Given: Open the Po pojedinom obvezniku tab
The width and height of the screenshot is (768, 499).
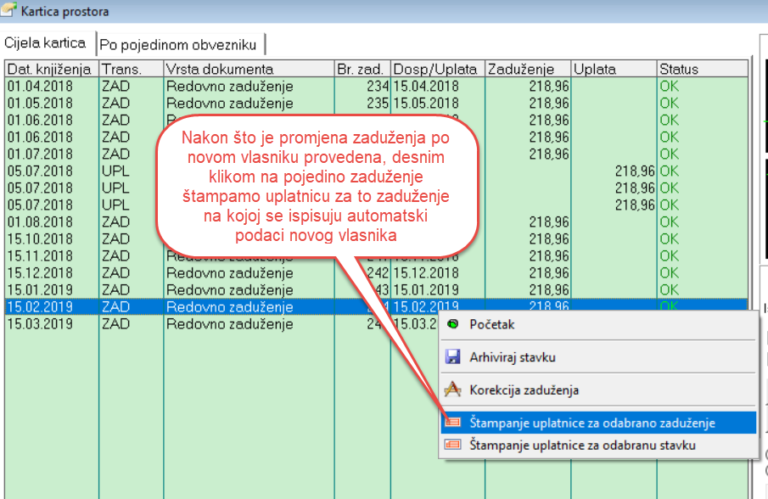Looking at the screenshot, I should 178,45.
